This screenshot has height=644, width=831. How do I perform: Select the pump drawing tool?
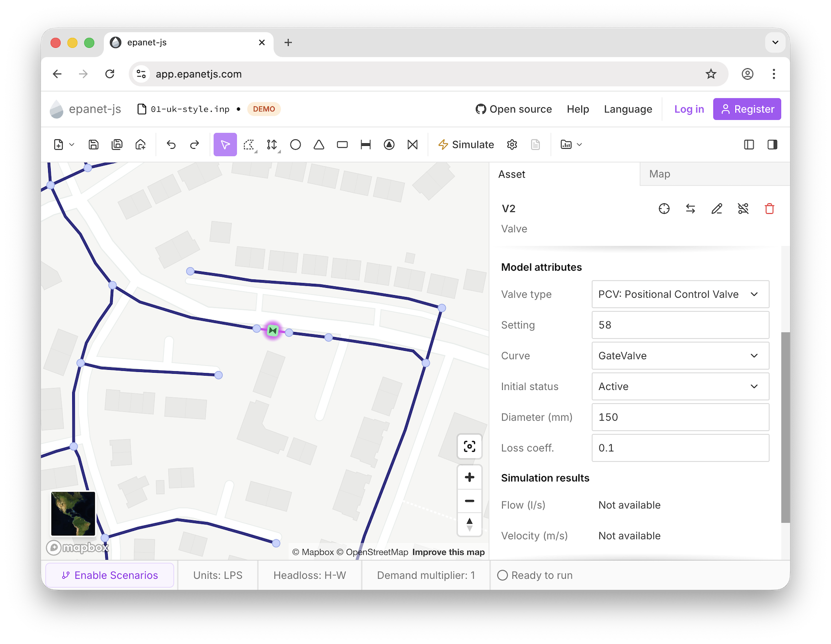pos(389,144)
